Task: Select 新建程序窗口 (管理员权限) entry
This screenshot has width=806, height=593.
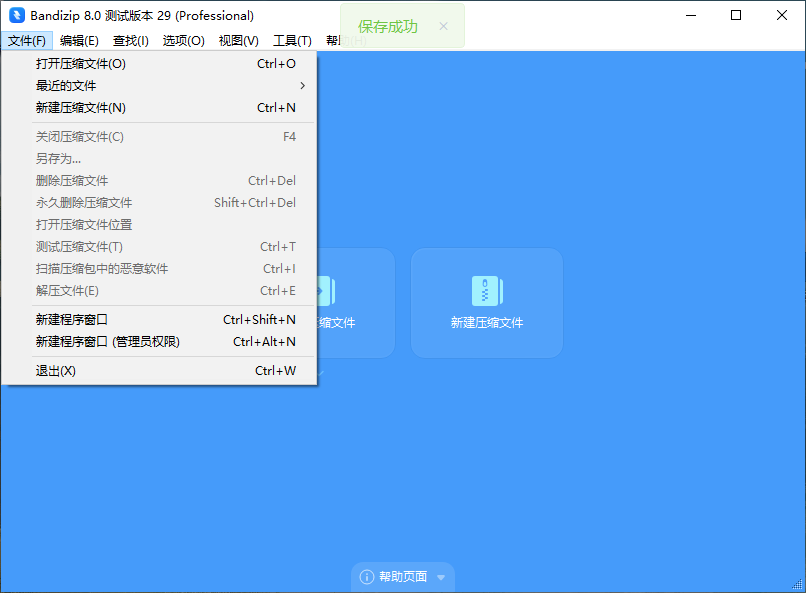Action: pos(159,342)
